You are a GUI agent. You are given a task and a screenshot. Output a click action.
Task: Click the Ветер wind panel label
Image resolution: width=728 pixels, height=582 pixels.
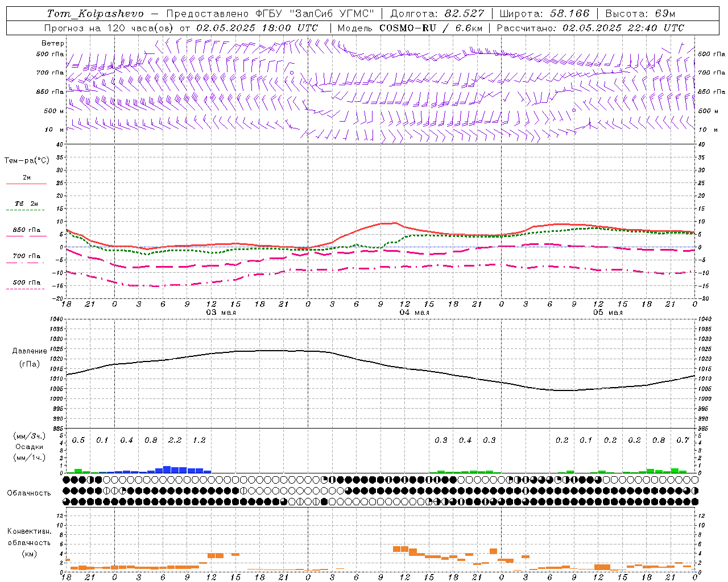pyautogui.click(x=53, y=43)
